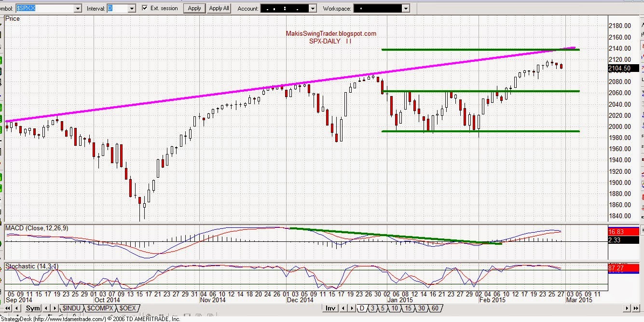The height and width of the screenshot is (322, 644).
Task: Click the 16.83 MACD value label
Action: [x=623, y=232]
